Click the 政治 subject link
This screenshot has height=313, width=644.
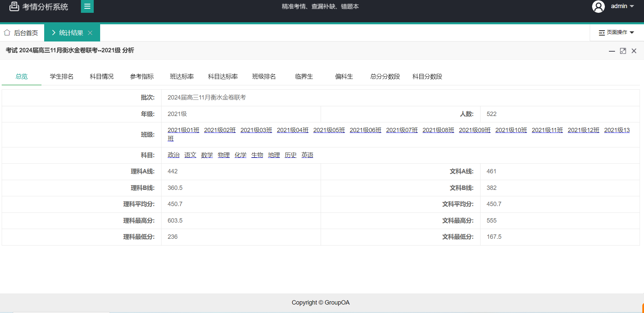point(174,155)
